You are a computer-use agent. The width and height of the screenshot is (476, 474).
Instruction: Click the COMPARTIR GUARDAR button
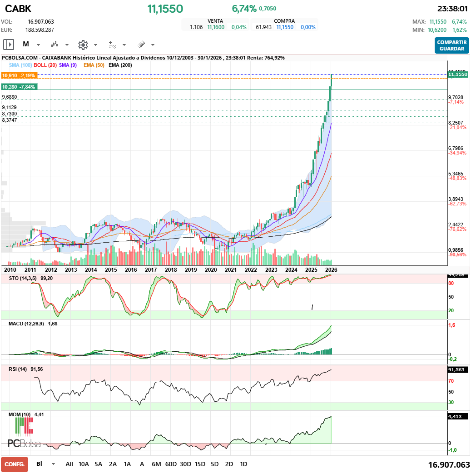click(x=451, y=46)
